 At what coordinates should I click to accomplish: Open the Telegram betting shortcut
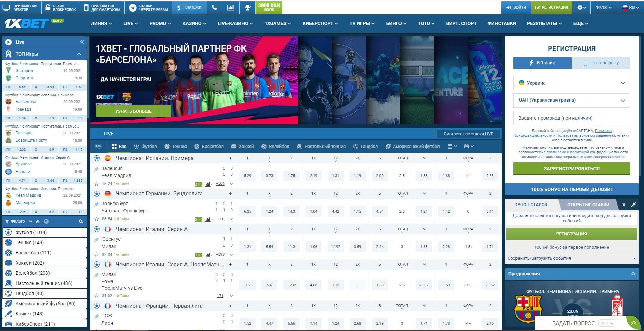pyautogui.click(x=149, y=7)
